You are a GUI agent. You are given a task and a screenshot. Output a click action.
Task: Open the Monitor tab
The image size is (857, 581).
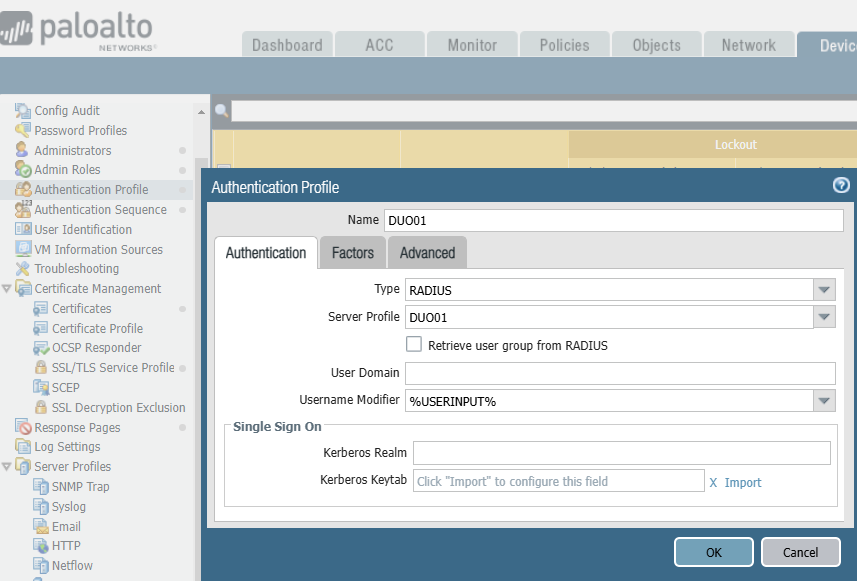tap(472, 45)
